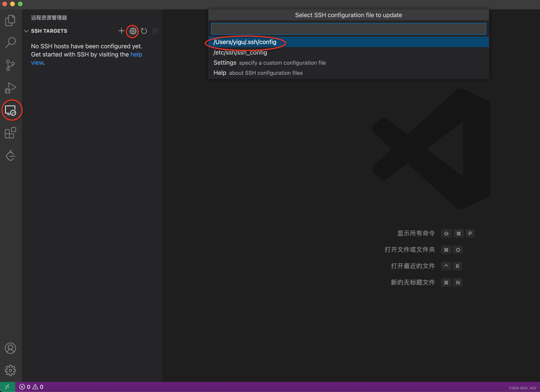Open the Remote Explorer view
The width and height of the screenshot is (540, 392).
coord(11,110)
